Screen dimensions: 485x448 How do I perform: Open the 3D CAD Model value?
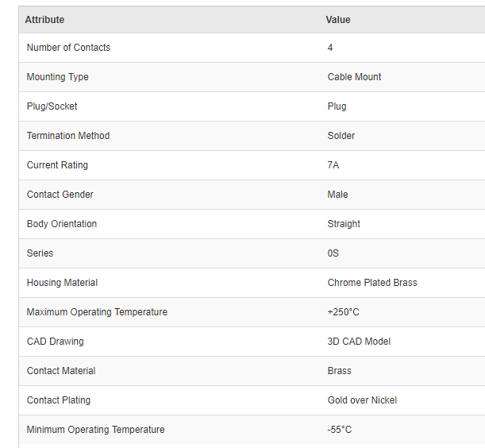coord(359,342)
